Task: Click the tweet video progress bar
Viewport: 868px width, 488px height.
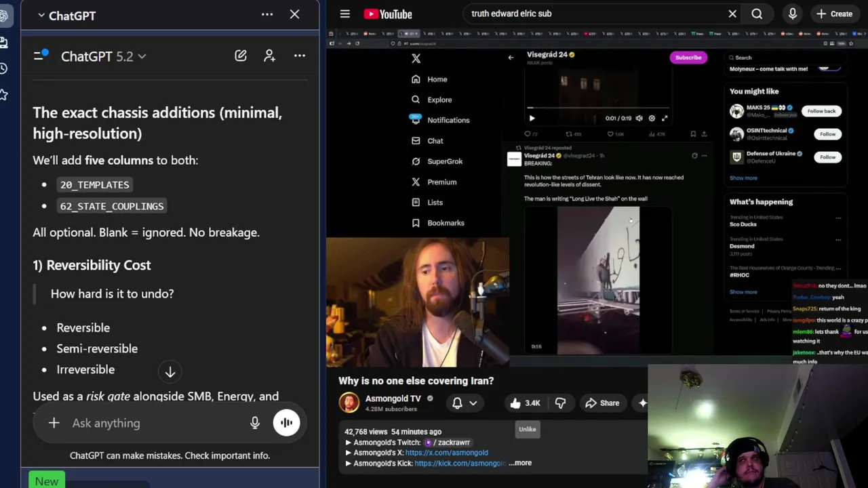Action: (598, 108)
